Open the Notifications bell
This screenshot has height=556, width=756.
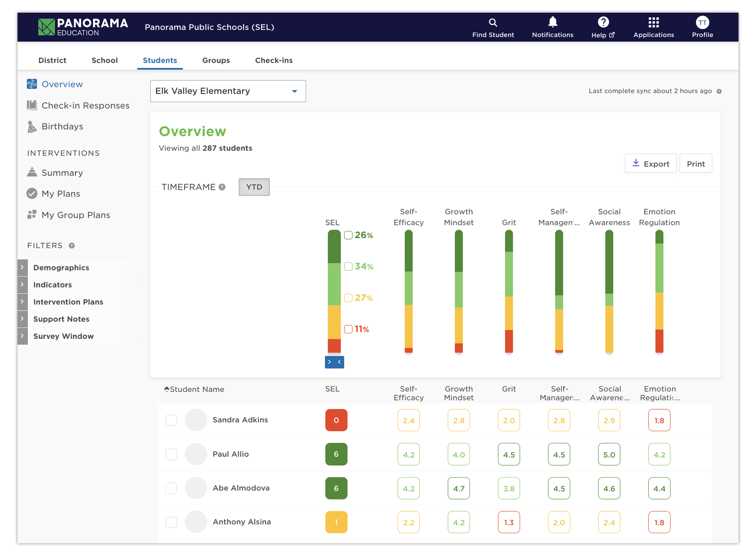click(x=552, y=22)
